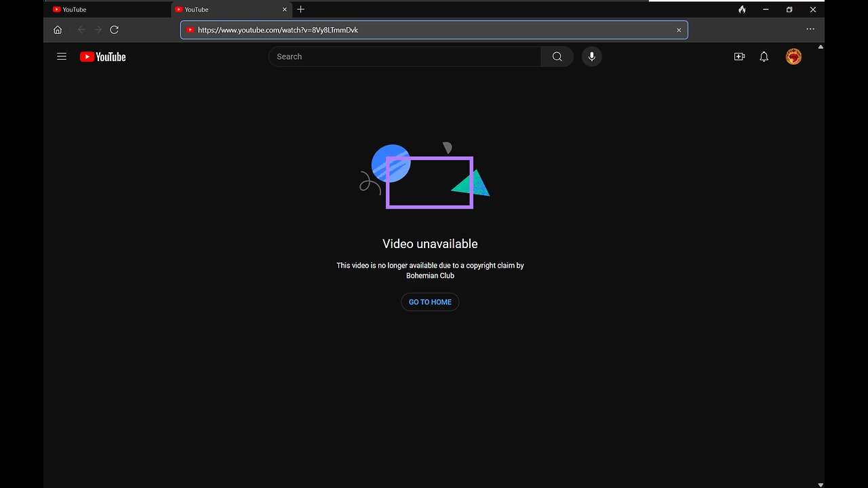Clear the address bar with X

pos(679,30)
